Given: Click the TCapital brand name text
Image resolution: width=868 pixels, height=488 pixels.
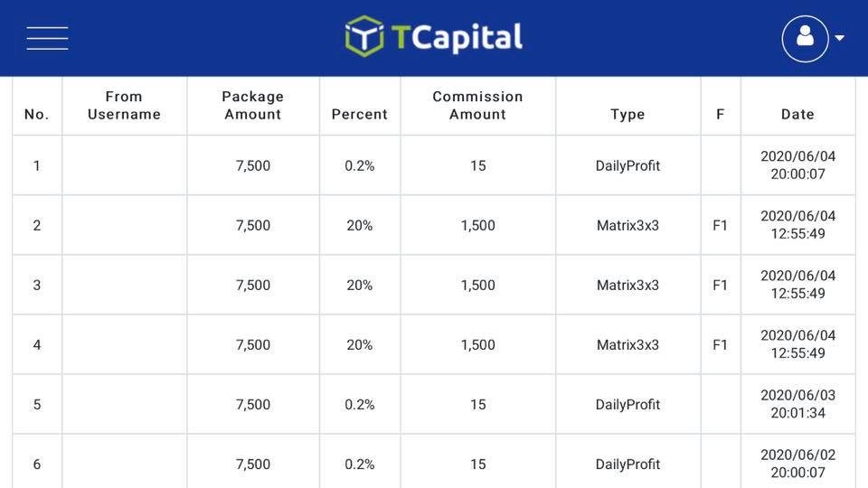Looking at the screenshot, I should click(457, 37).
